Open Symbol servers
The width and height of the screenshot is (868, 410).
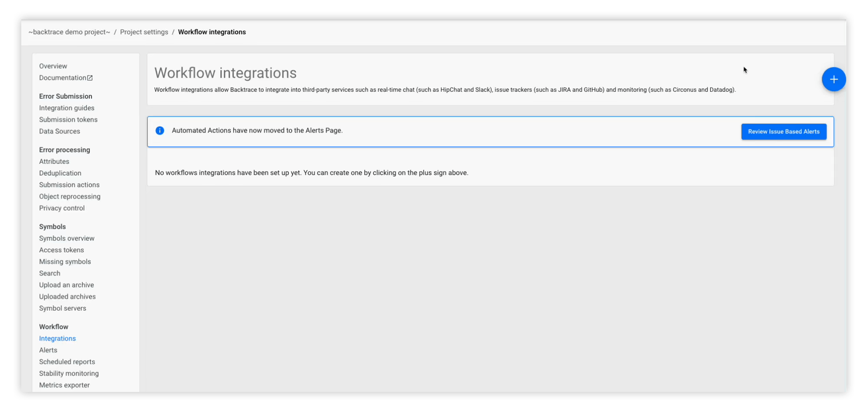pos(62,308)
